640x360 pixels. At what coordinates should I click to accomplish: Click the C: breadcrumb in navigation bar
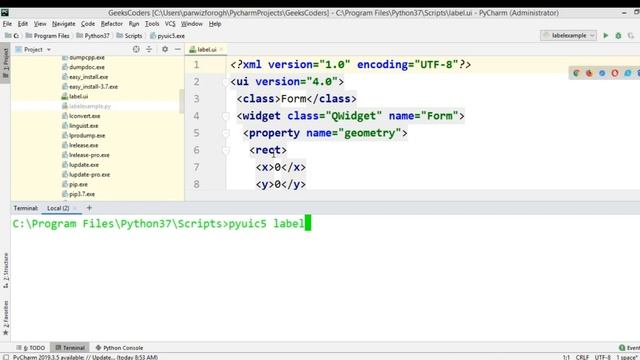[12, 36]
